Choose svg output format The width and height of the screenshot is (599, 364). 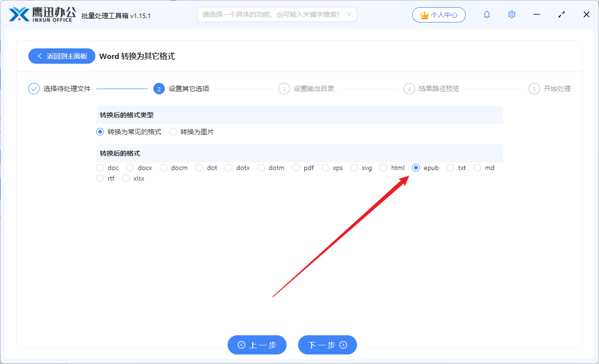coord(361,168)
